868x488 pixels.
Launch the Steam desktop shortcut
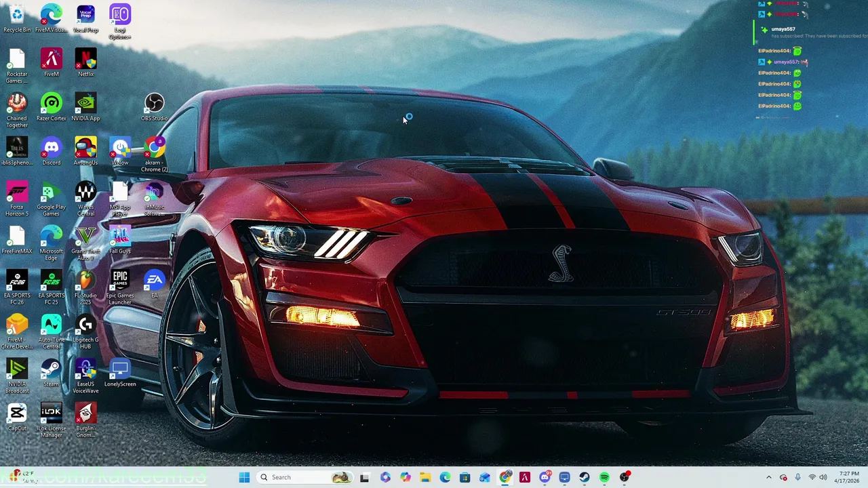tap(51, 373)
